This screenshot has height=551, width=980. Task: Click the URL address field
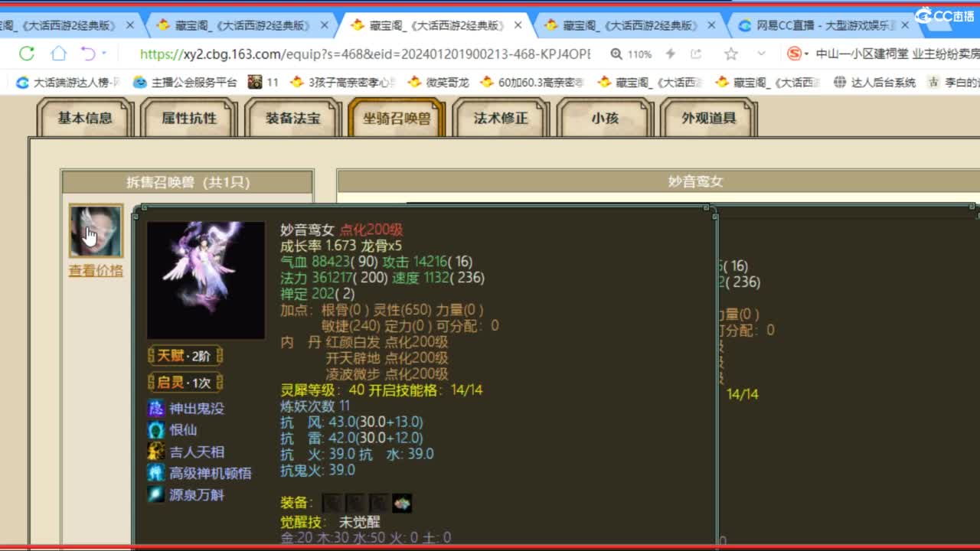click(365, 54)
